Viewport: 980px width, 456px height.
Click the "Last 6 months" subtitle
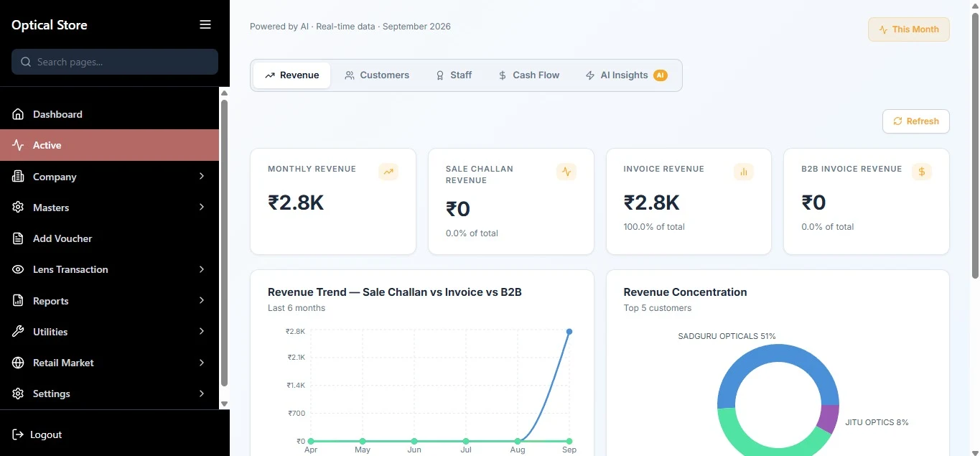297,308
